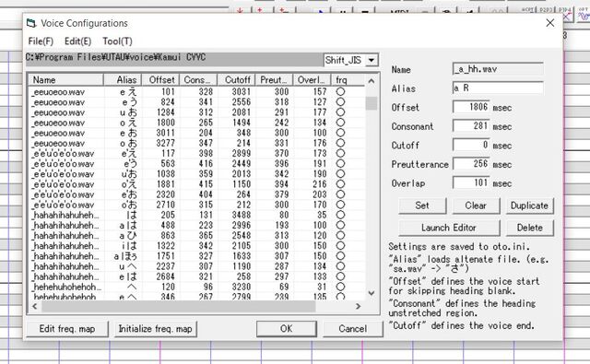This screenshot has height=364, width=590.
Task: Open the File(F) menu
Action: [x=41, y=41]
